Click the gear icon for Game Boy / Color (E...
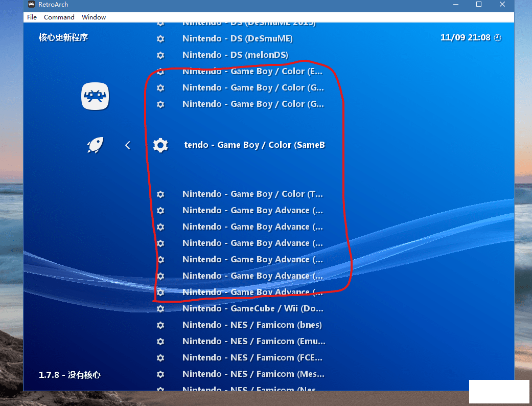Image resolution: width=532 pixels, height=406 pixels. pos(160,72)
